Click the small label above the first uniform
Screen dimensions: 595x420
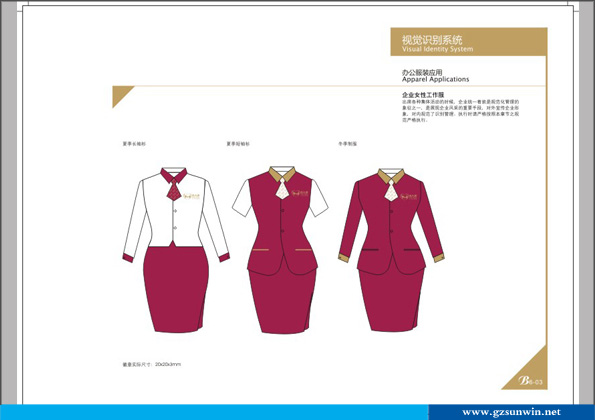(134, 144)
